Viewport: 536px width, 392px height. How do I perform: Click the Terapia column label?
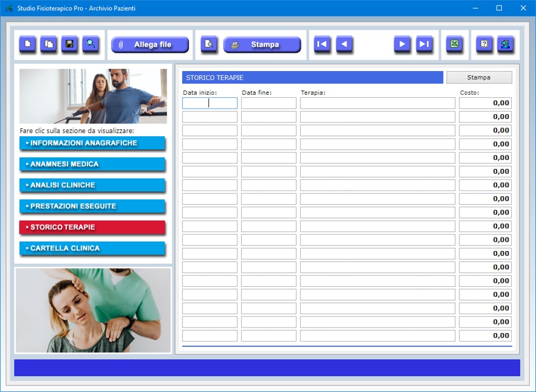pyautogui.click(x=313, y=92)
